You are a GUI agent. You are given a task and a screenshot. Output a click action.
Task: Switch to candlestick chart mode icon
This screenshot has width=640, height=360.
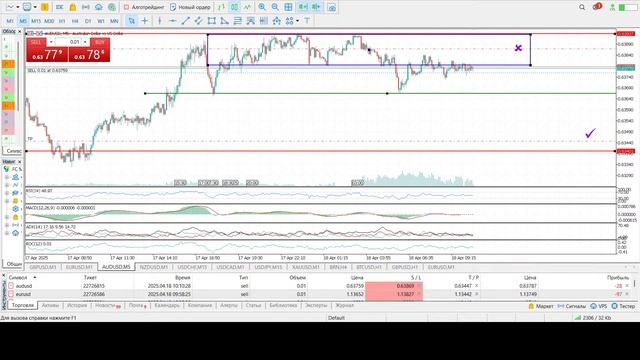pos(235,7)
